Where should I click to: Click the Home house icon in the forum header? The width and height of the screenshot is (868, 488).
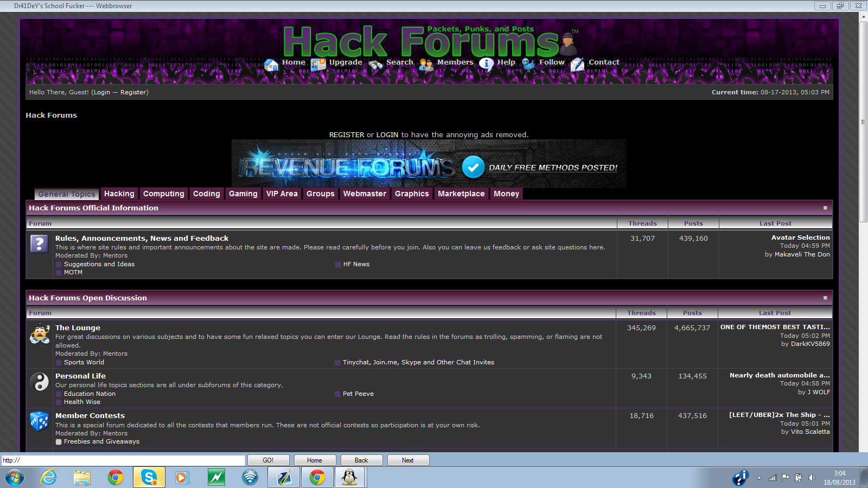click(271, 65)
